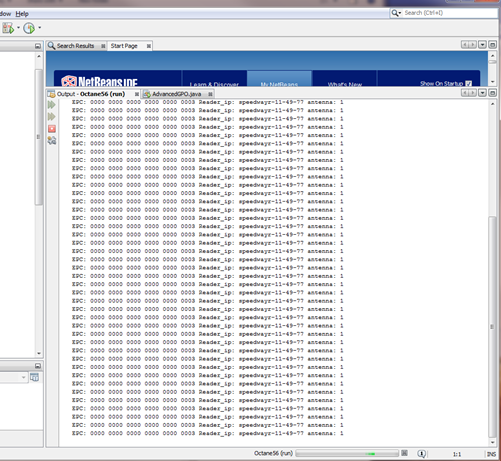501x461 pixels.
Task: Open the Help menu
Action: point(22,14)
